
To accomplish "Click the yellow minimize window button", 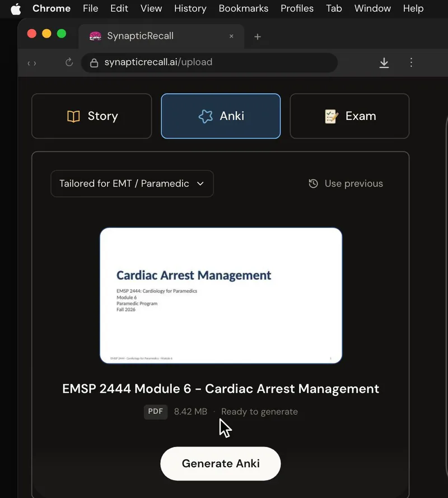I will click(x=46, y=34).
